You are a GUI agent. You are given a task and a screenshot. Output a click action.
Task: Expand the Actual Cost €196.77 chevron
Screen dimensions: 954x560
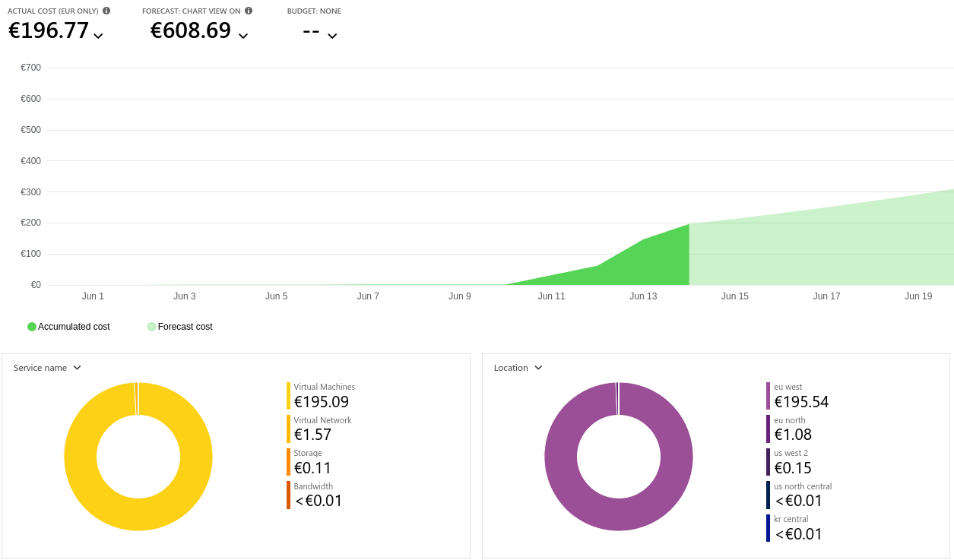pyautogui.click(x=98, y=35)
